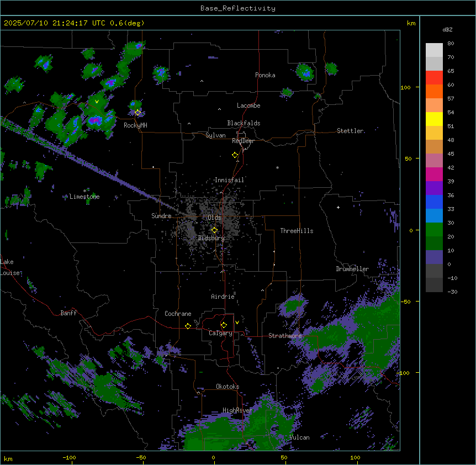Click the green 30 dBZ legend swatch
Viewport: 476px width, 465px height.
tap(434, 230)
